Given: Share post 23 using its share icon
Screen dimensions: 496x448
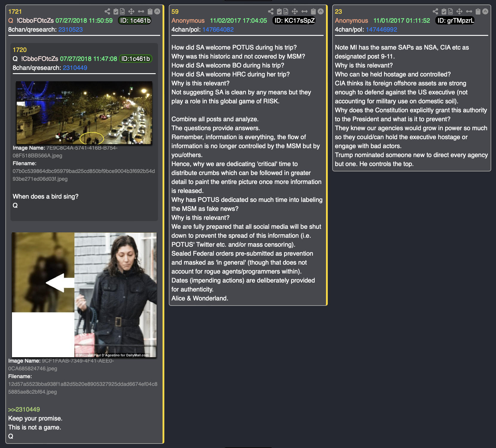Looking at the screenshot, I should tap(435, 12).
